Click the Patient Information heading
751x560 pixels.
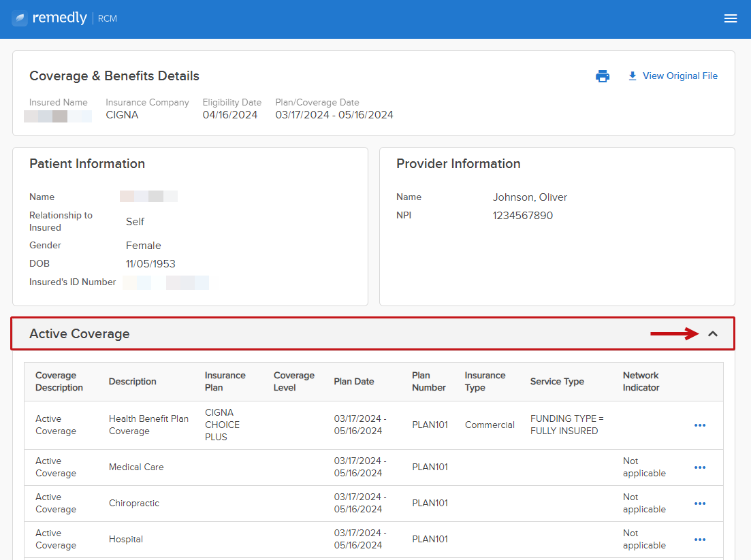click(x=87, y=164)
